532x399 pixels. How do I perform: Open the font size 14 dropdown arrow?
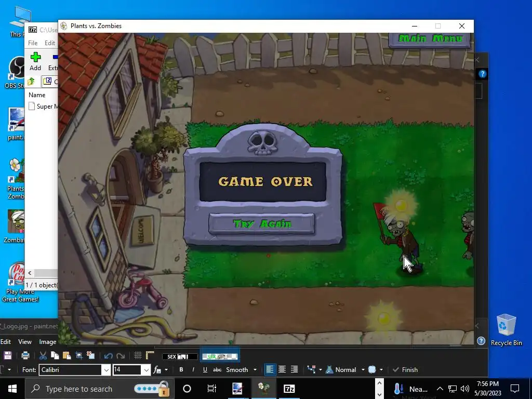pos(146,370)
